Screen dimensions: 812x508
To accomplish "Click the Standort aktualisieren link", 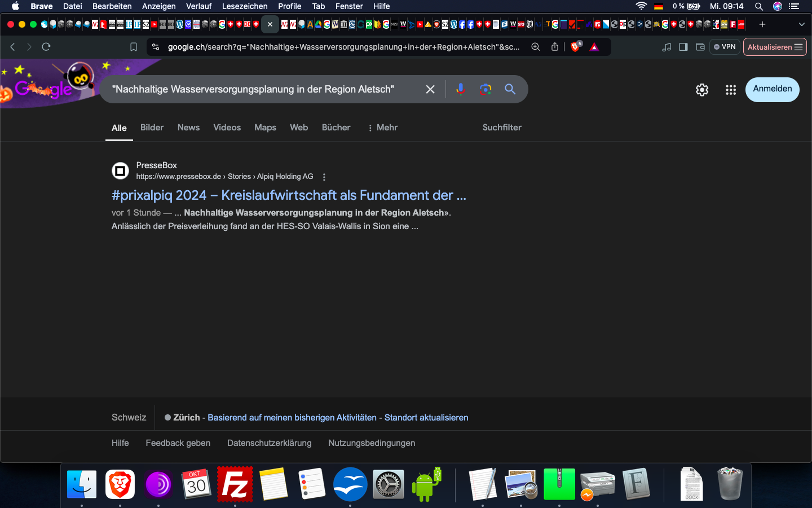I will pos(426,418).
